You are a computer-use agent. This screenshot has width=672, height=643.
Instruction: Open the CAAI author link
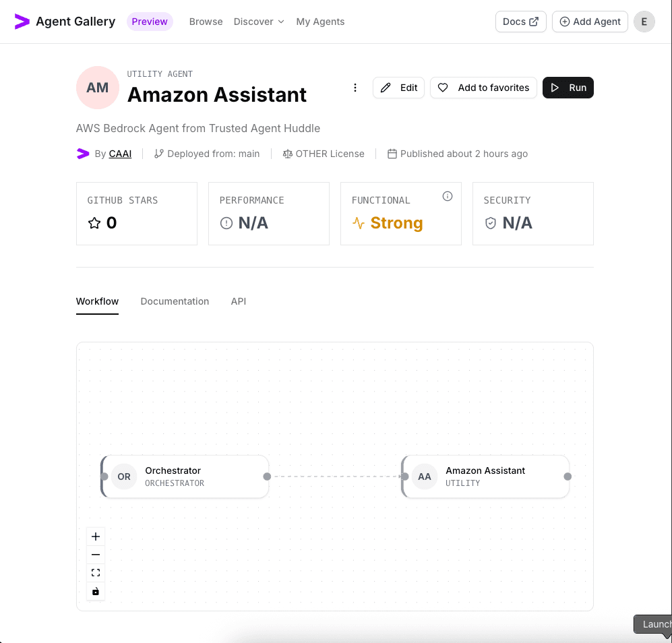tap(120, 154)
